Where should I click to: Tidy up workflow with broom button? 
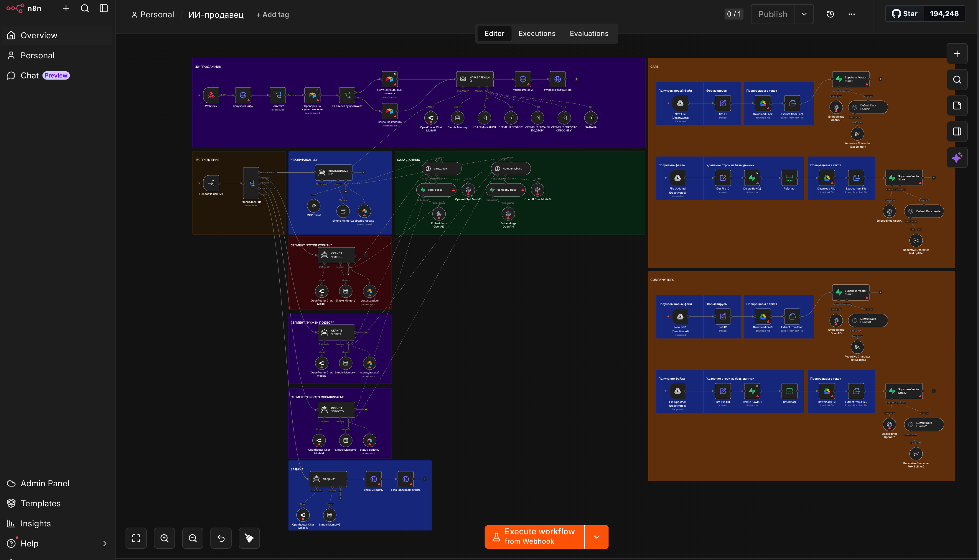click(249, 538)
